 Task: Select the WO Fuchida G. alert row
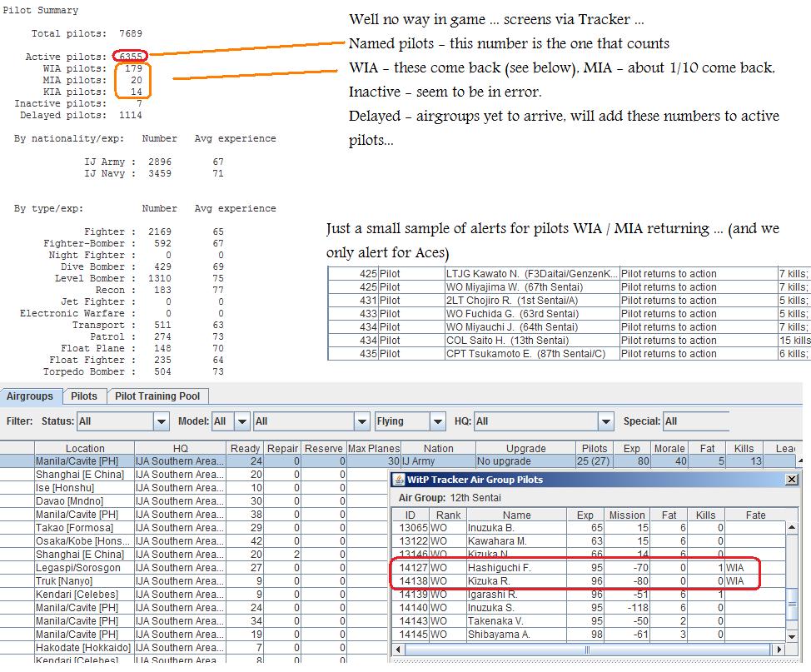(x=569, y=314)
